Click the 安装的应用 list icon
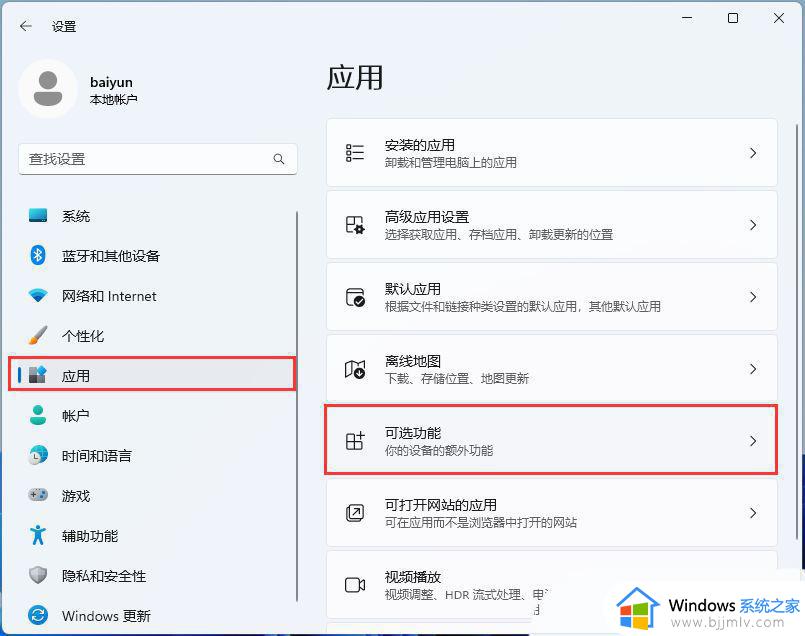The image size is (805, 636). point(355,153)
